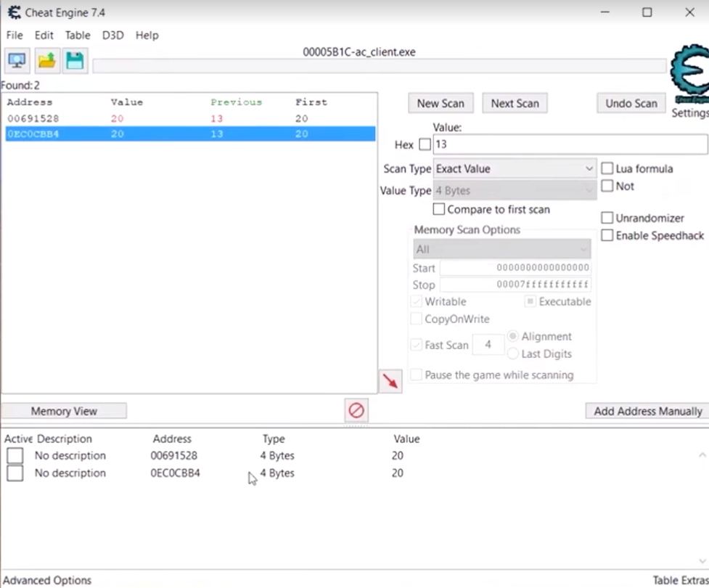Click the Cheat Engine logo settings icon
The width and height of the screenshot is (709, 588).
[x=688, y=76]
